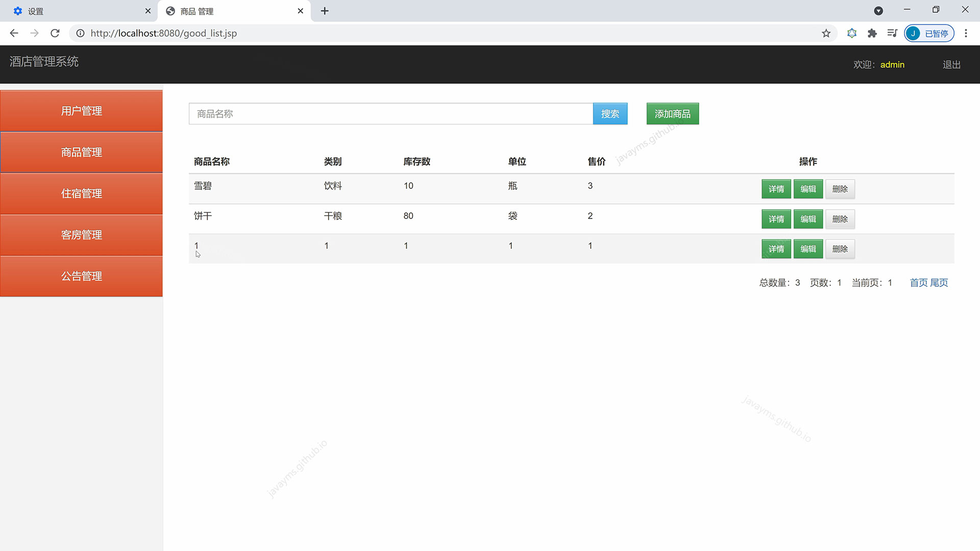This screenshot has width=980, height=551.
Task: Click 退出 to log out
Action: tap(950, 64)
